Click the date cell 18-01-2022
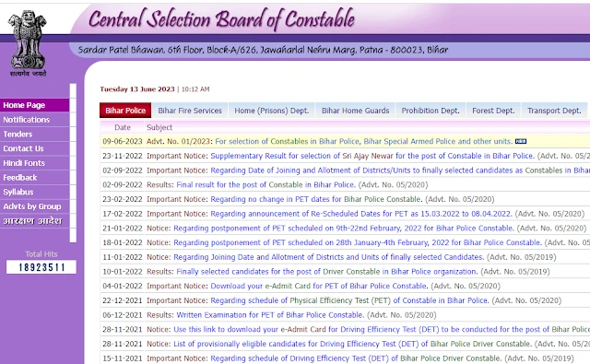Image resolution: width=590 pixels, height=364 pixels. coord(123,242)
